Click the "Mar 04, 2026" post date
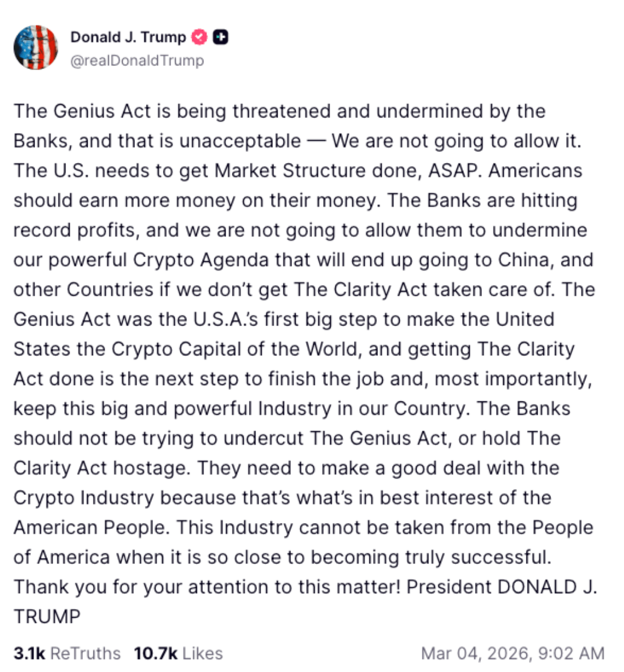The width and height of the screenshot is (624, 672). pos(475,653)
